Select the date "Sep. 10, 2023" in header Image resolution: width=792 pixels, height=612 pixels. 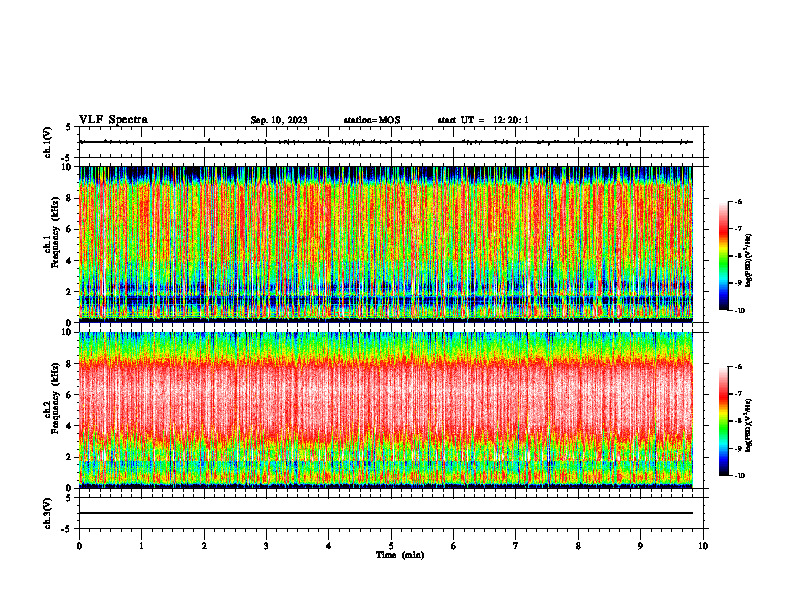(x=279, y=120)
